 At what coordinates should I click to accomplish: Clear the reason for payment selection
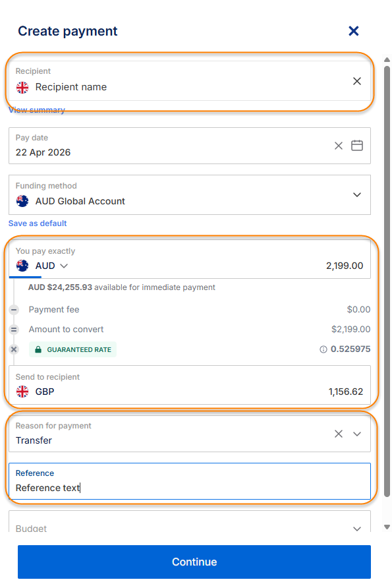pyautogui.click(x=339, y=434)
